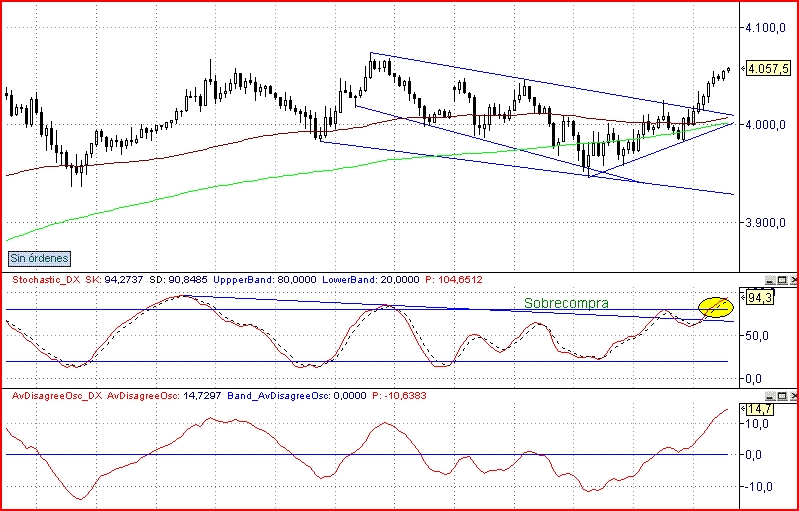The image size is (799, 511).
Task: Close the Stochastic_DX indicator panel
Action: click(793, 280)
